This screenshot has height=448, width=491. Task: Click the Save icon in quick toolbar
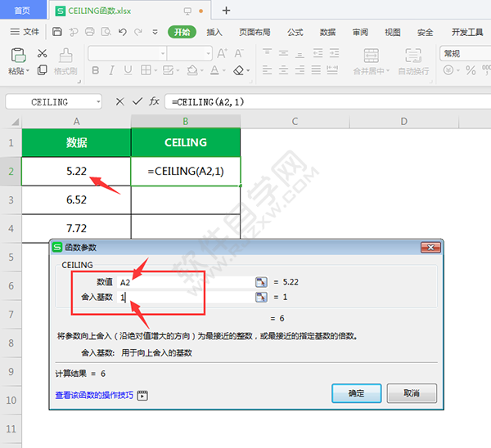click(57, 32)
